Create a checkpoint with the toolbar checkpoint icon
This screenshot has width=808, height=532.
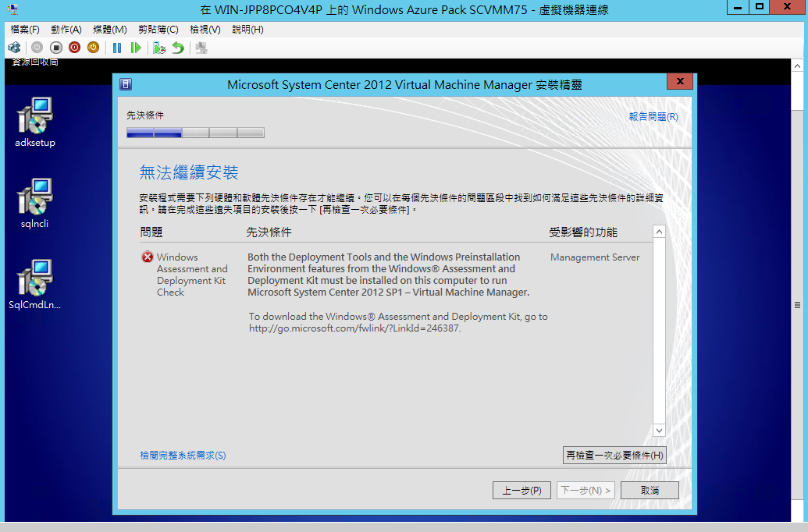coord(159,48)
